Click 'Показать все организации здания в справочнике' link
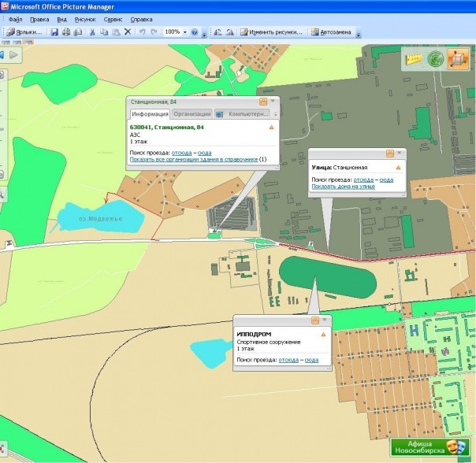 [x=194, y=160]
